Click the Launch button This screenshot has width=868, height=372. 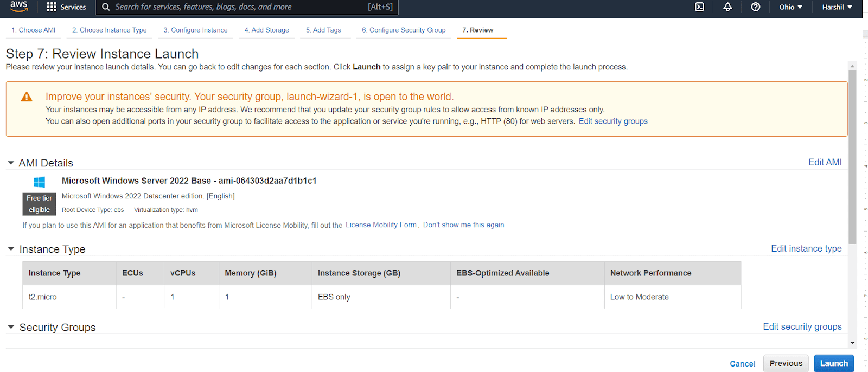pyautogui.click(x=833, y=363)
